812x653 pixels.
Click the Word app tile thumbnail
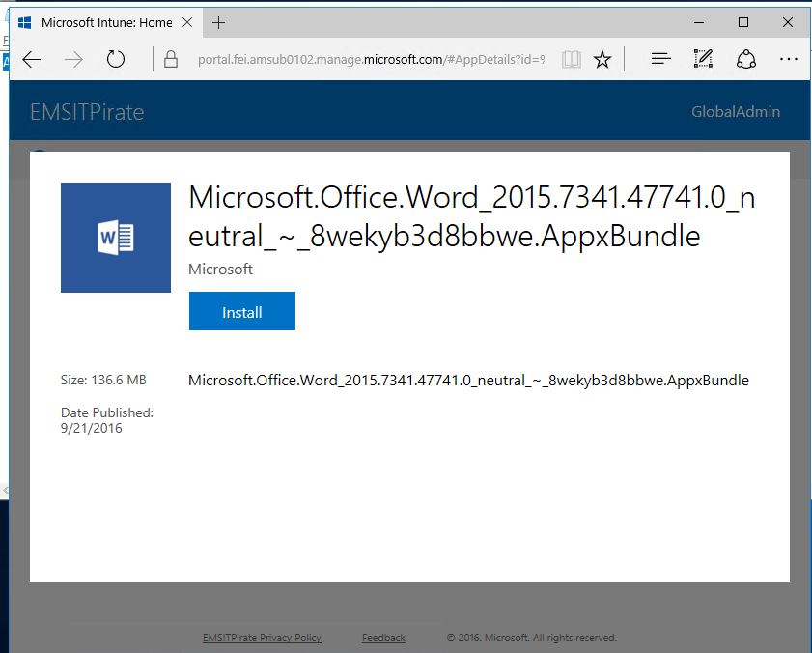point(116,238)
